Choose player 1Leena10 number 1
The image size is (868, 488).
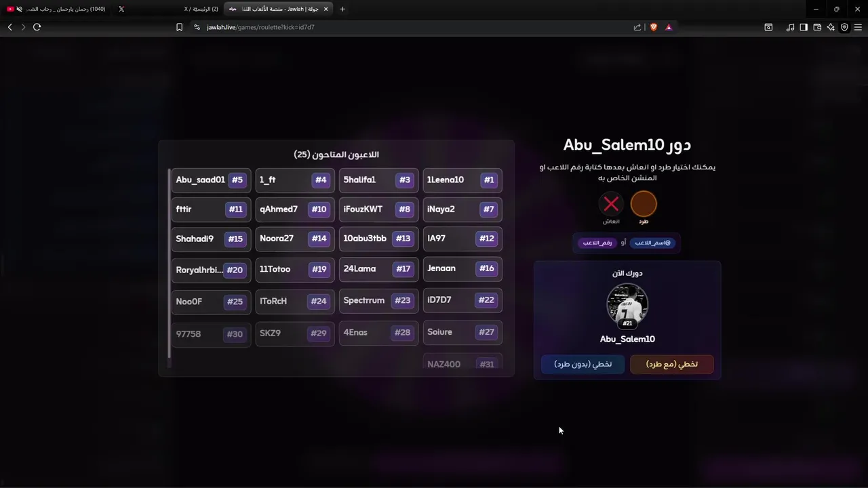[x=462, y=180]
